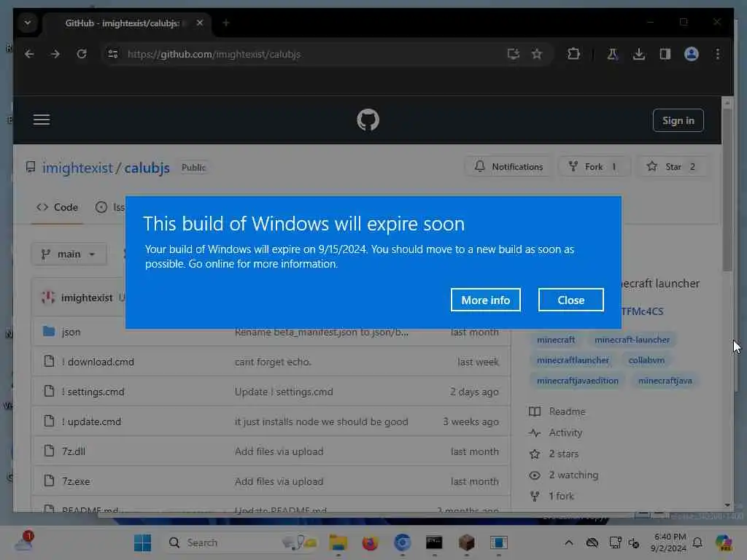The height and width of the screenshot is (560, 747).
Task: Open commit 'Update ! settings.cmd'
Action: coord(284,392)
